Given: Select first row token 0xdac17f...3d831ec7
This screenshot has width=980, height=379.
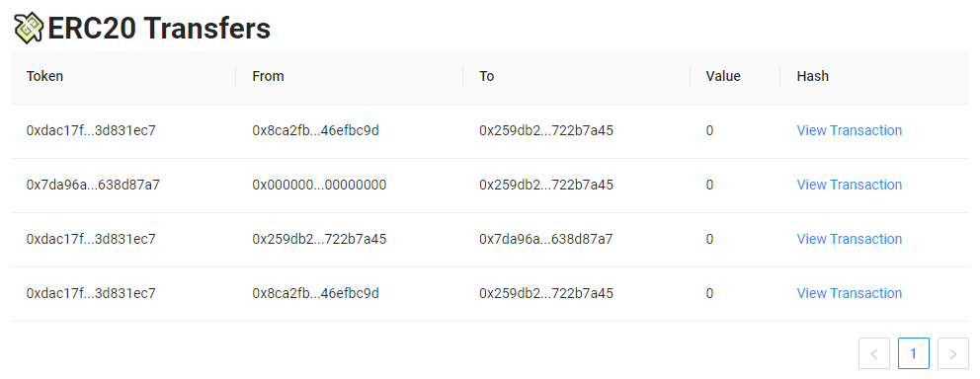Looking at the screenshot, I should 91,130.
